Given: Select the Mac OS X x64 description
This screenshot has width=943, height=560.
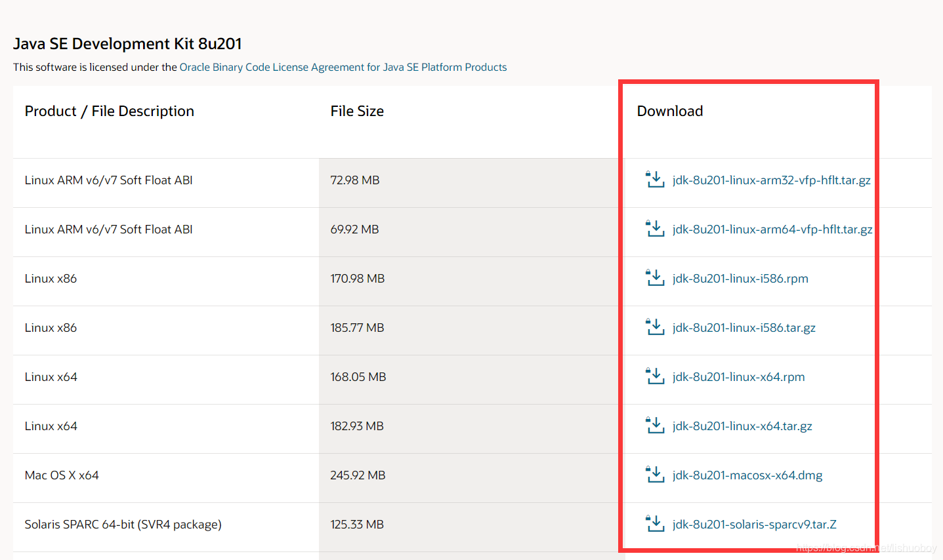Looking at the screenshot, I should point(62,475).
